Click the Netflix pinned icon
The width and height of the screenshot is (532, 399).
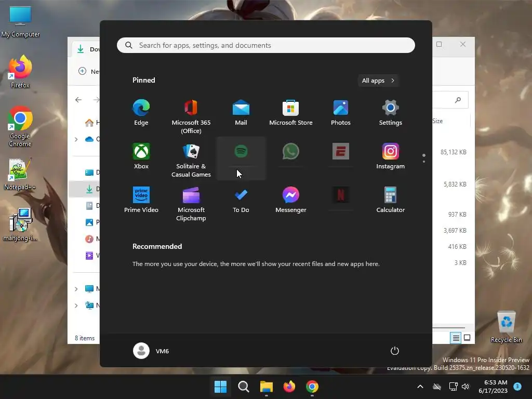341,195
